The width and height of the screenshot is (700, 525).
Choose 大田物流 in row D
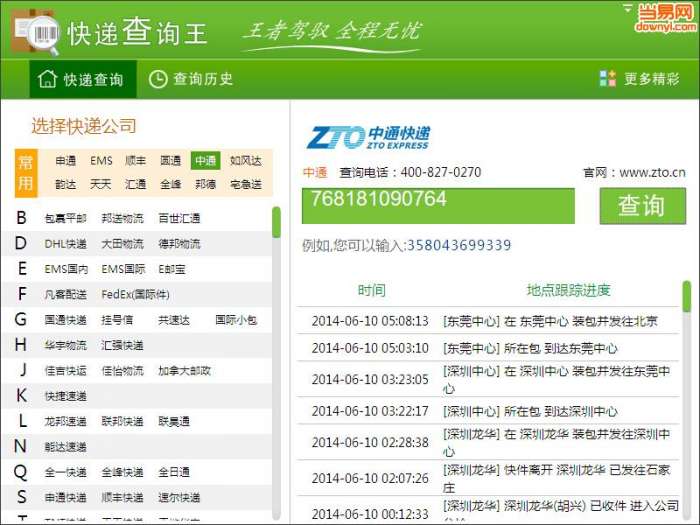point(122,244)
